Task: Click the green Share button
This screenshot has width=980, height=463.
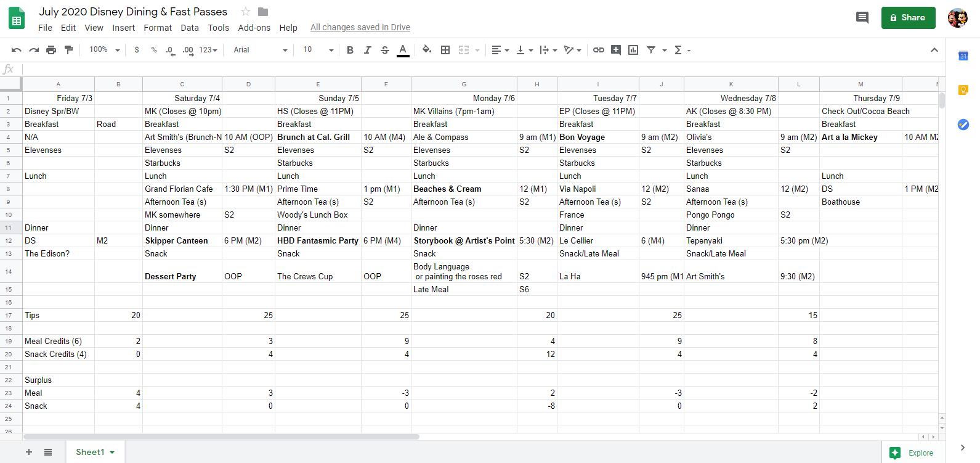Action: (909, 18)
